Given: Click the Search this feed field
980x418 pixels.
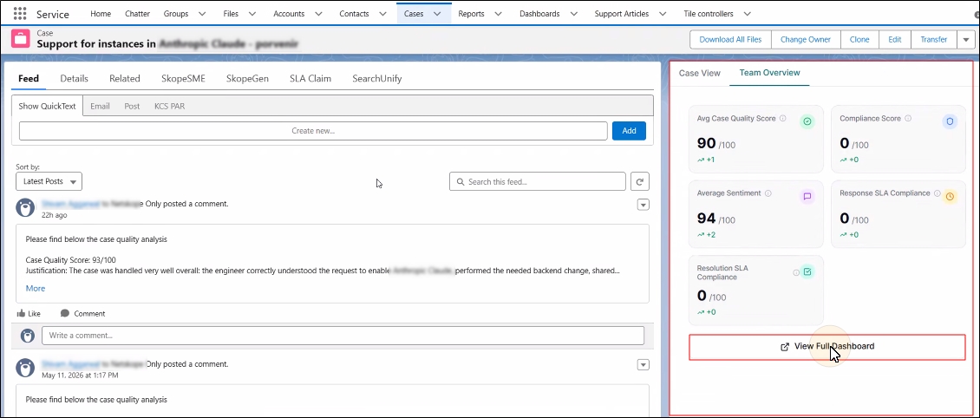Looking at the screenshot, I should (x=538, y=182).
